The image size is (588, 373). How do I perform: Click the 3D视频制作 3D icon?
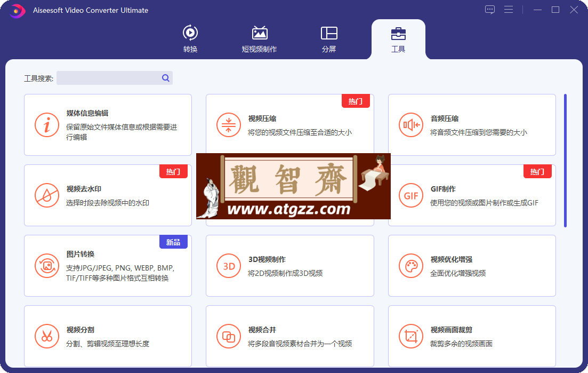[228, 266]
